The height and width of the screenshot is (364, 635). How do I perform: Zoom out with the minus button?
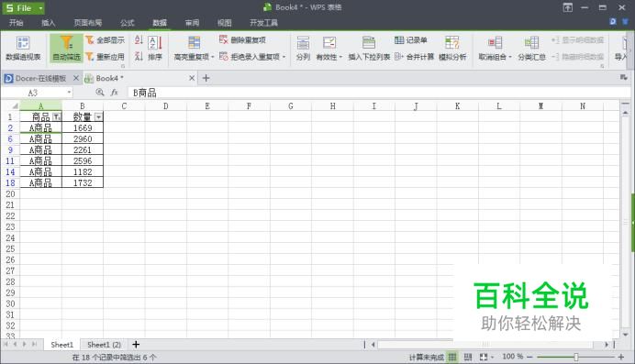(x=529, y=357)
